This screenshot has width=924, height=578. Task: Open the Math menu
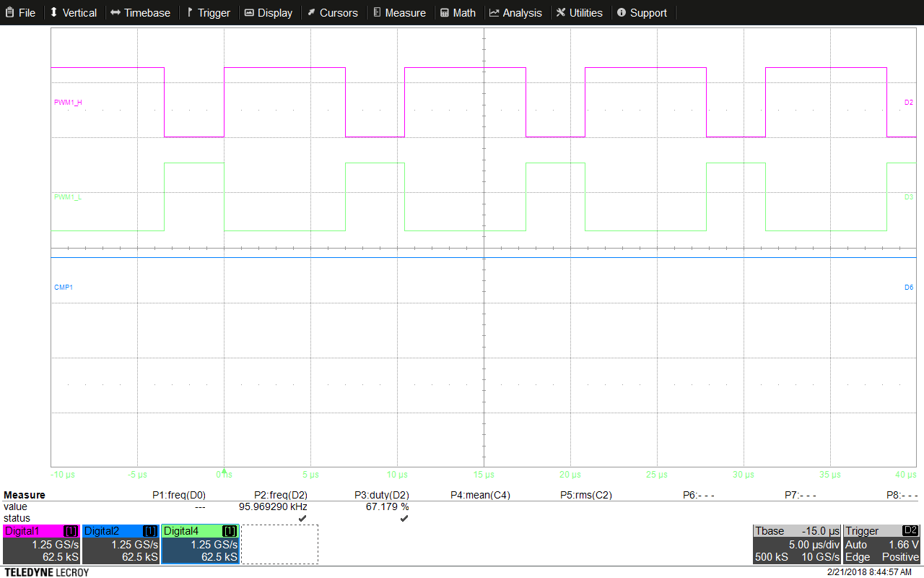coord(458,13)
